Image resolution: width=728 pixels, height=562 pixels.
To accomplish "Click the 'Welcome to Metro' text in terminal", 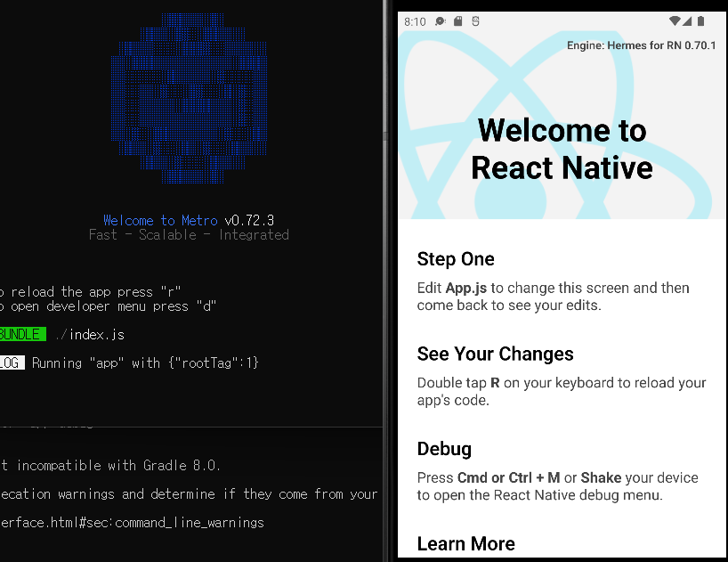I will (x=160, y=220).
